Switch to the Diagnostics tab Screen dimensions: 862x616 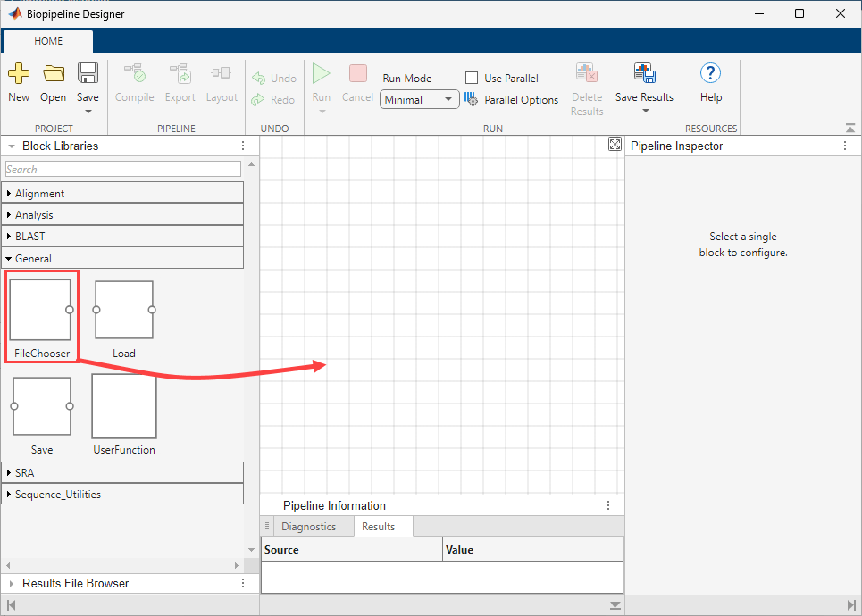coord(308,527)
